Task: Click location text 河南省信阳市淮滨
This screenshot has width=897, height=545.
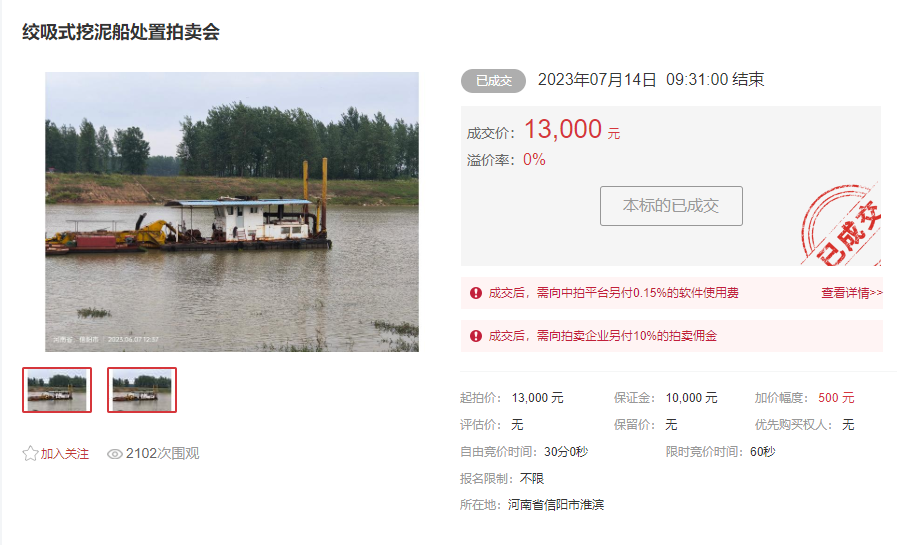Action: tap(556, 504)
